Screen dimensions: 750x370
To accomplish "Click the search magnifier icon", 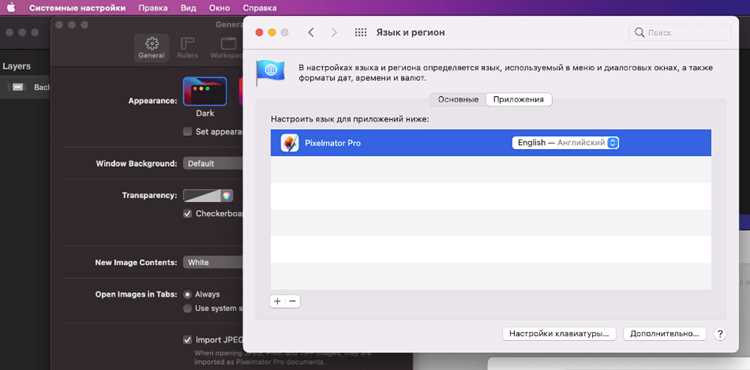I will point(639,33).
